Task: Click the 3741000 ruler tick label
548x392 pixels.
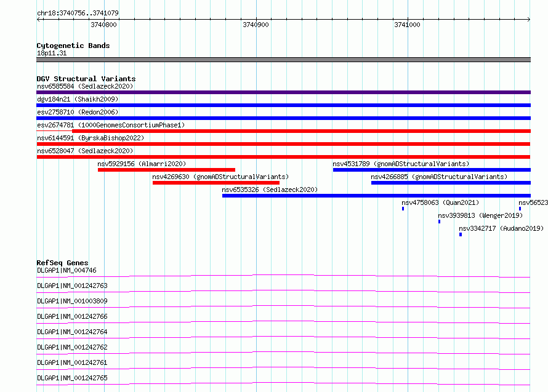Action: [x=407, y=25]
